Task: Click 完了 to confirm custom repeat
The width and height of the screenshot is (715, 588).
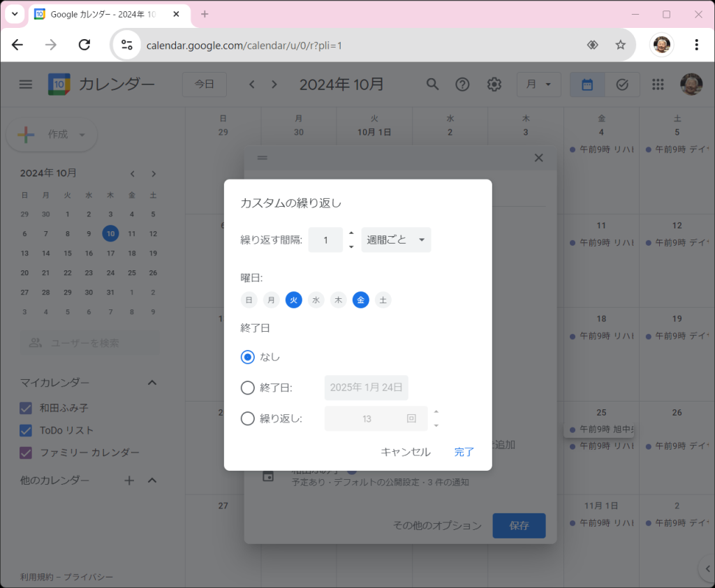Action: point(464,452)
